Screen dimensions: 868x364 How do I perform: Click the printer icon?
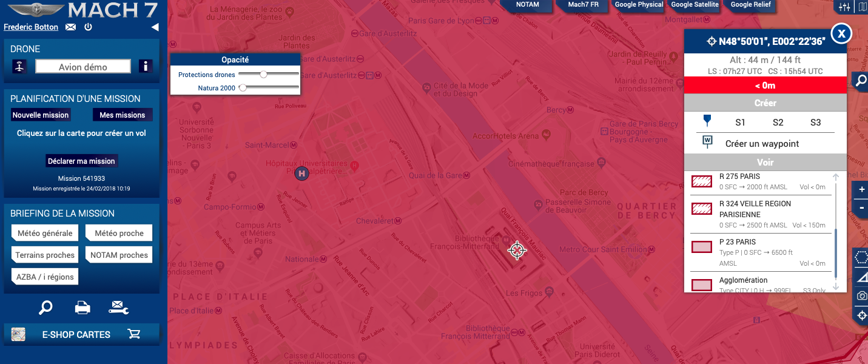point(82,308)
